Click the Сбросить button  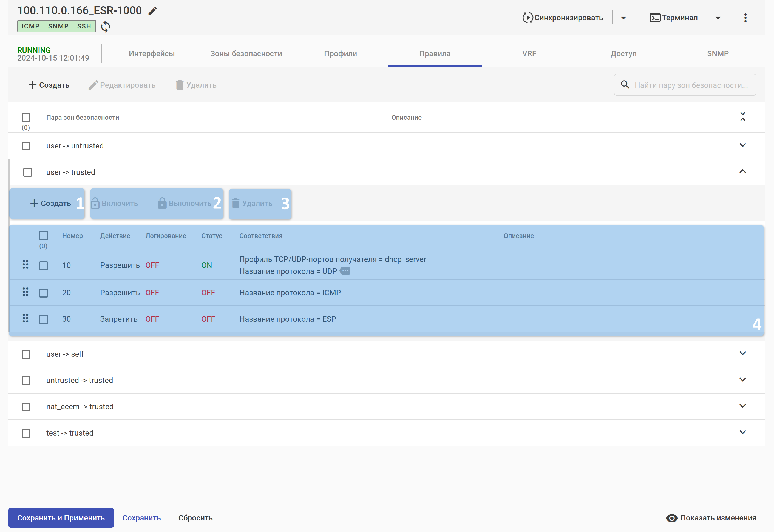195,518
